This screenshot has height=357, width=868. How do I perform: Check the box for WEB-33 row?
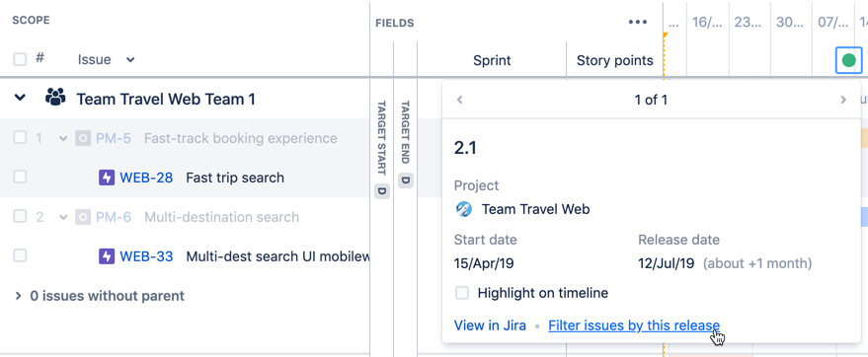(x=20, y=255)
